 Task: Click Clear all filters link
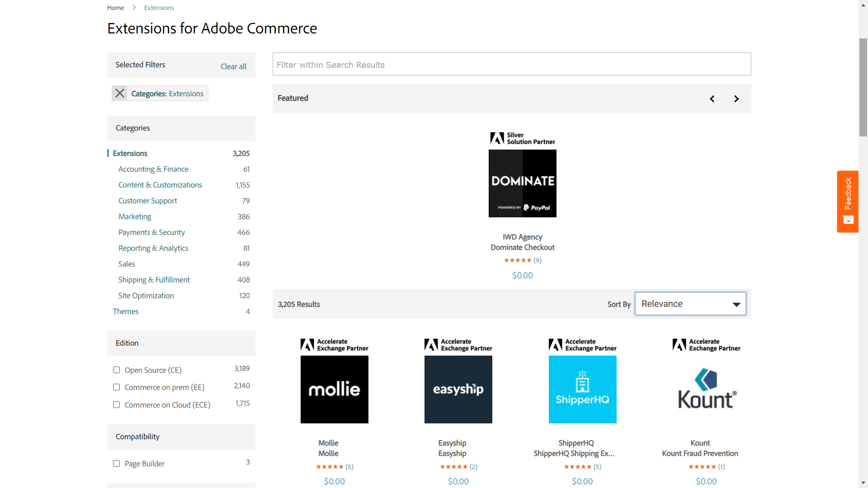point(233,66)
